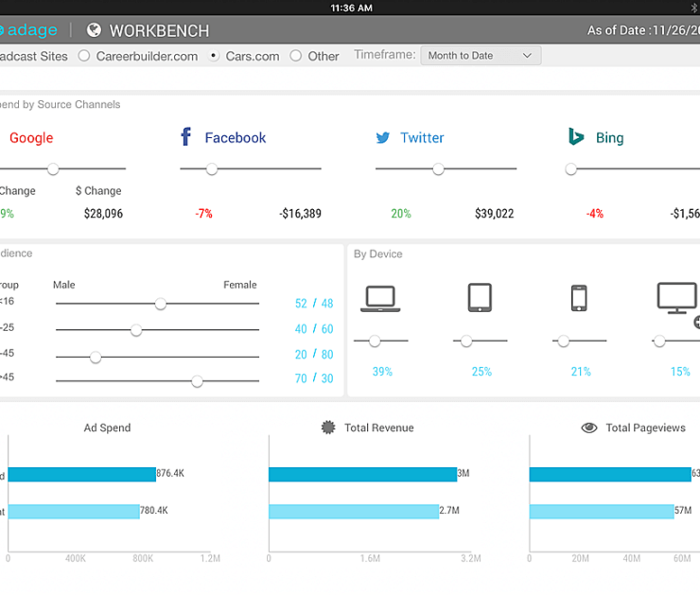Click the Bing slider handle
The height and width of the screenshot is (595, 700).
point(571,169)
